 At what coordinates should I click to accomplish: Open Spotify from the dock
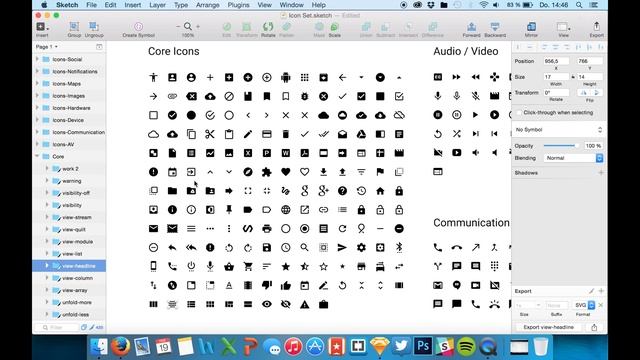(x=466, y=347)
